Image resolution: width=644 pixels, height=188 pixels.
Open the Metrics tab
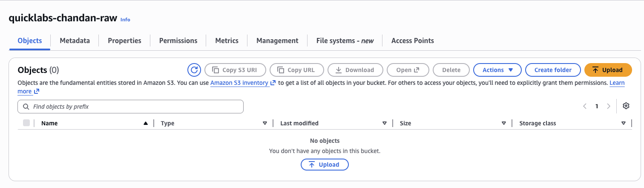coord(227,41)
